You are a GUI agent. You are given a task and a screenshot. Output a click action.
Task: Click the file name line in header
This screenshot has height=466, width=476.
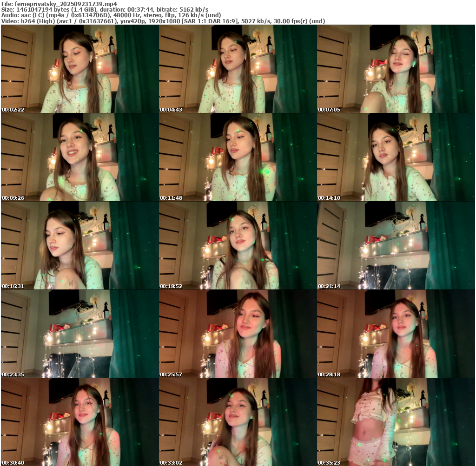pyautogui.click(x=59, y=4)
